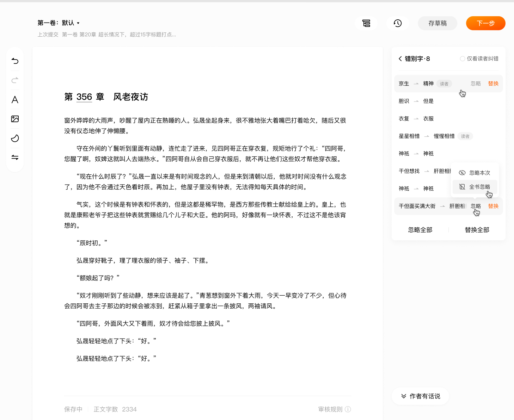Open the 第一卷：默认 volume dropdown

coord(59,23)
